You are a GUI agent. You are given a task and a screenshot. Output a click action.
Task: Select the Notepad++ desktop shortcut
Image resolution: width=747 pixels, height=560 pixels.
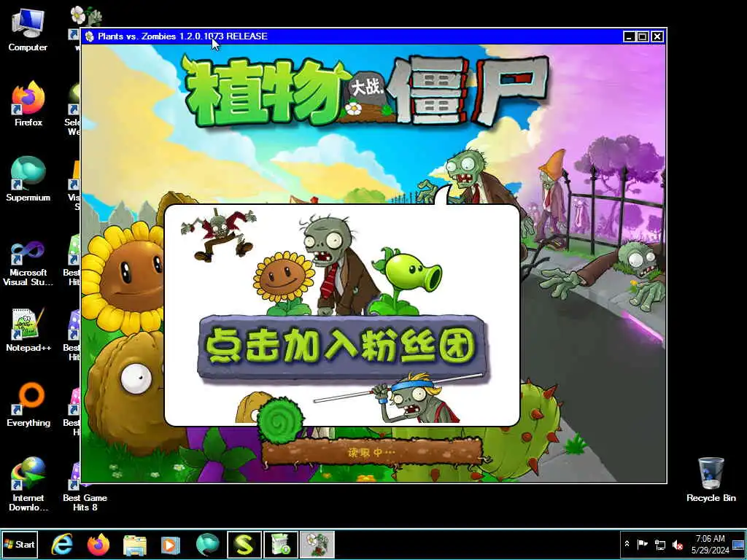(28, 330)
